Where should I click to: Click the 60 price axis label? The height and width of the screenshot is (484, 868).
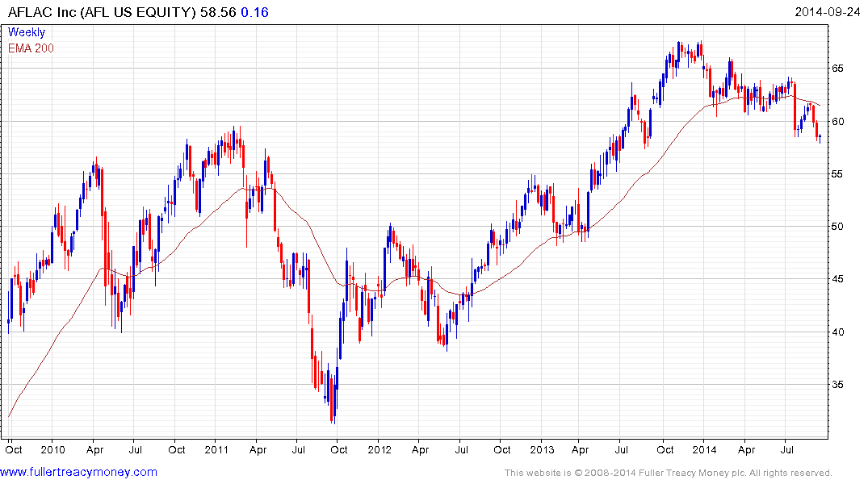pos(837,122)
